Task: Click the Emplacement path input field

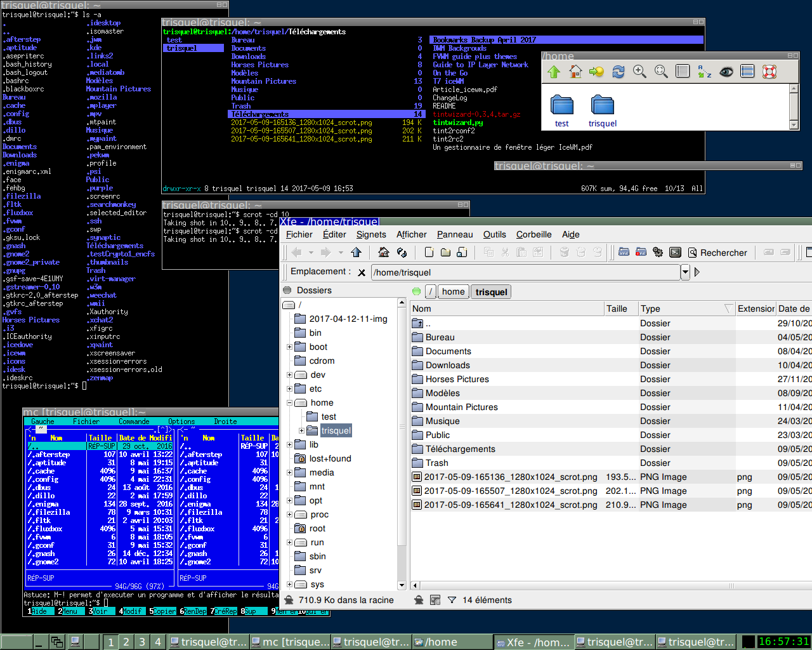Action: [x=525, y=272]
